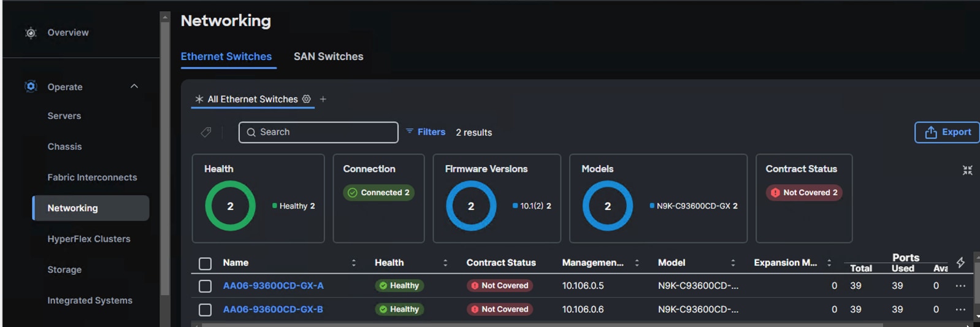Image resolution: width=980 pixels, height=327 pixels.
Task: Click the lightning bolt actions column icon
Action: [x=960, y=263]
